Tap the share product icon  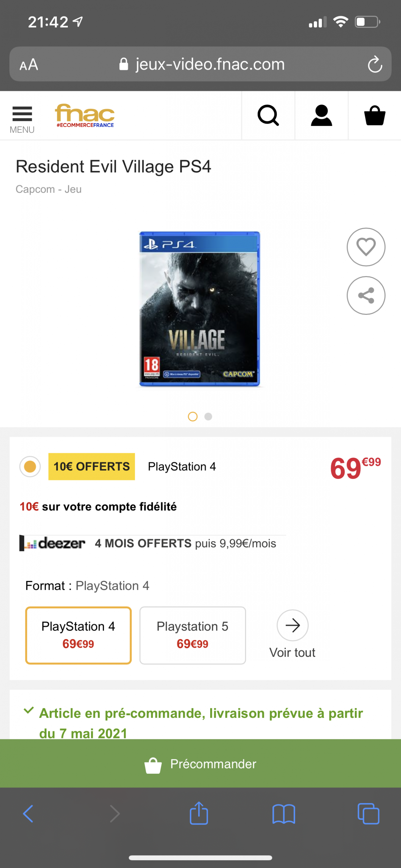coord(366,295)
